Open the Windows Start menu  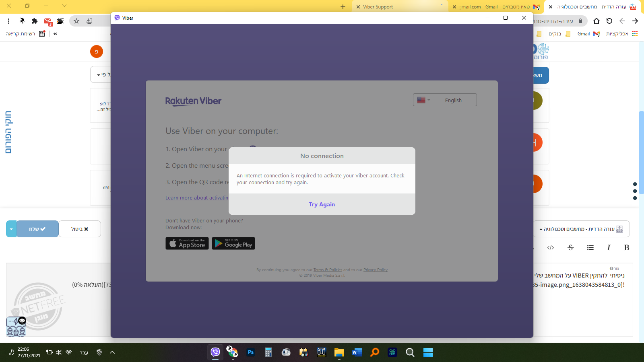[428, 352]
